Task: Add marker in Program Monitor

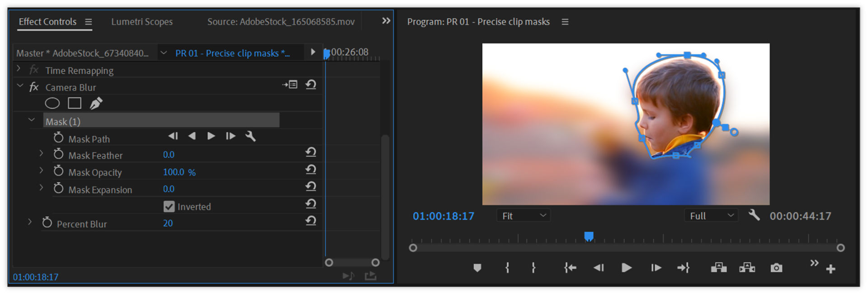Action: (477, 268)
